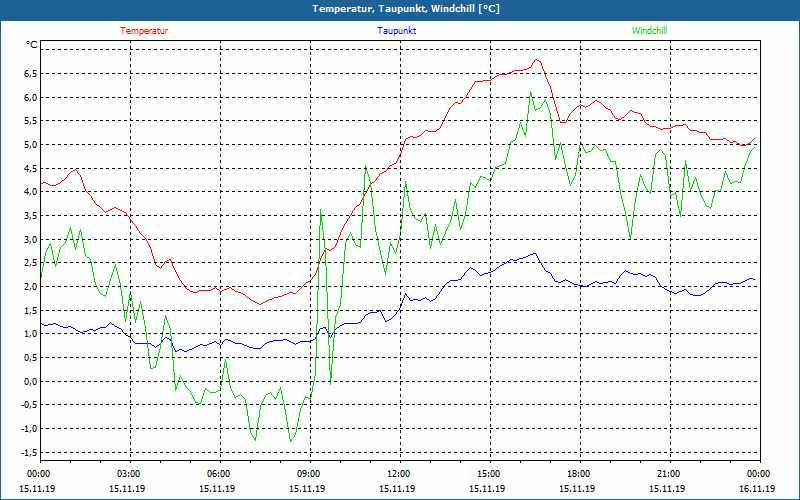Click the red temperature peak near 16:30

tap(536, 60)
